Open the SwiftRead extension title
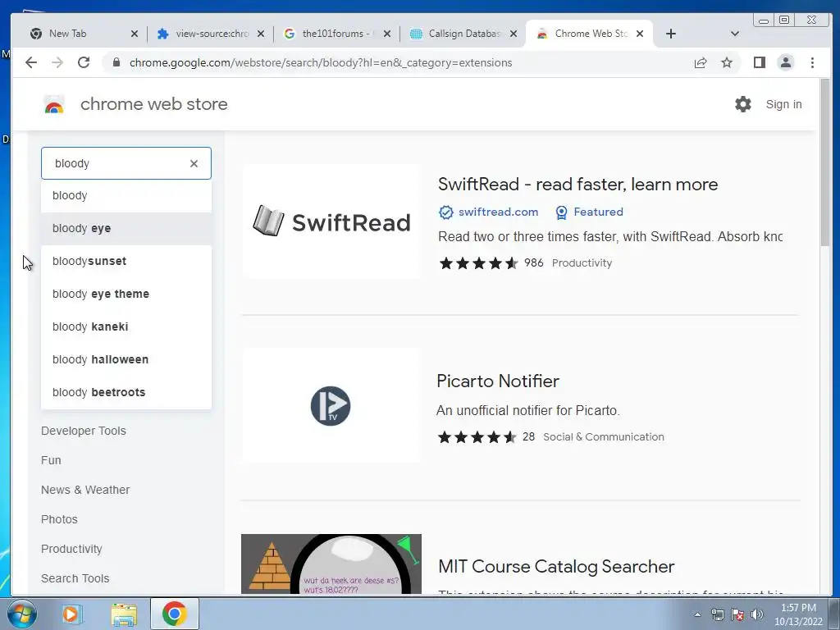This screenshot has height=630, width=840. 577,185
